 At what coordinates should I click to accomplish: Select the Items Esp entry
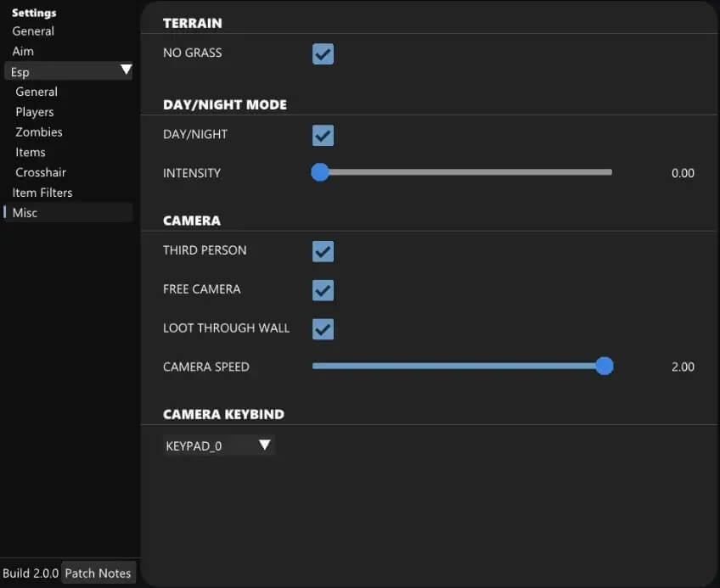31,153
